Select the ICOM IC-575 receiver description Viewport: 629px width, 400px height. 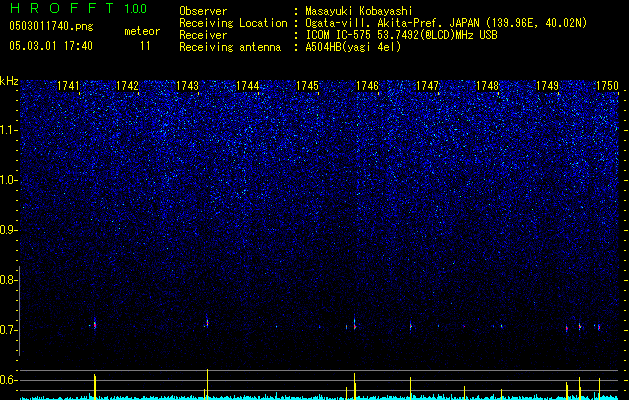pyautogui.click(x=401, y=35)
